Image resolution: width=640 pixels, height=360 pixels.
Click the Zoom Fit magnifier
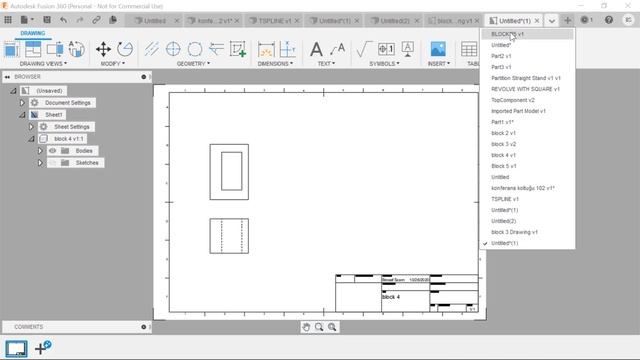pos(332,327)
